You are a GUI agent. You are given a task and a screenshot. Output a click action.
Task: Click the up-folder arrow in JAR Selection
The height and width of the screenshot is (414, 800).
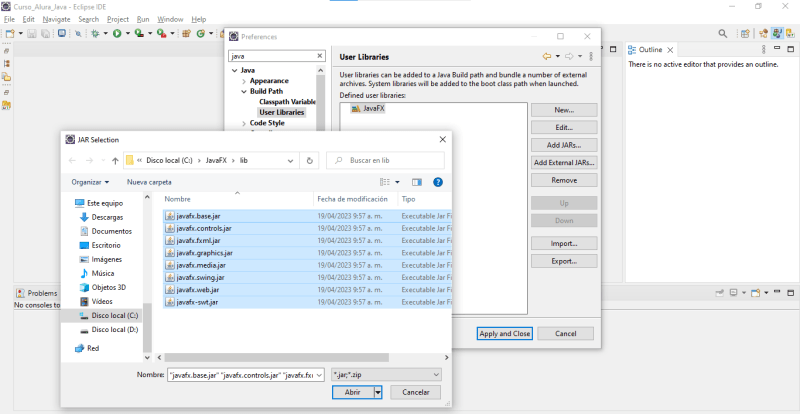pos(115,160)
